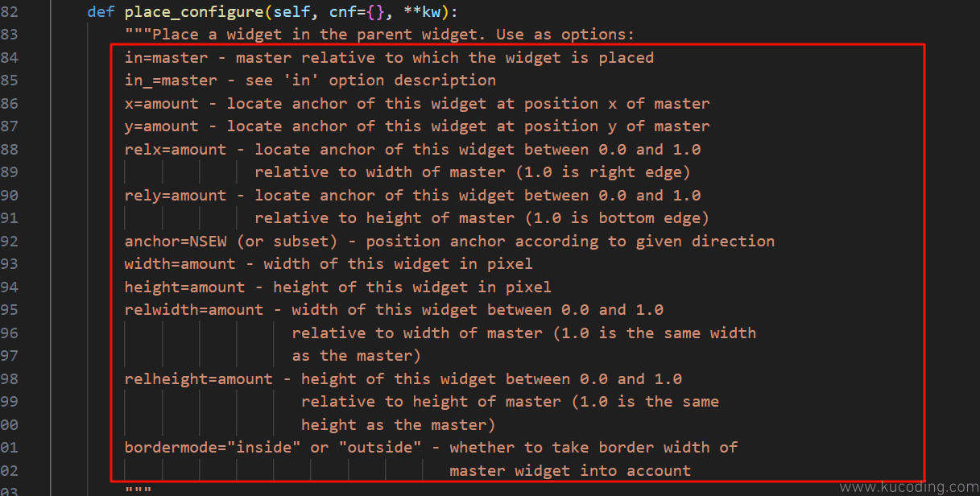The height and width of the screenshot is (496, 980).
Task: Click the relwidth=amount option text
Action: pyautogui.click(x=194, y=310)
